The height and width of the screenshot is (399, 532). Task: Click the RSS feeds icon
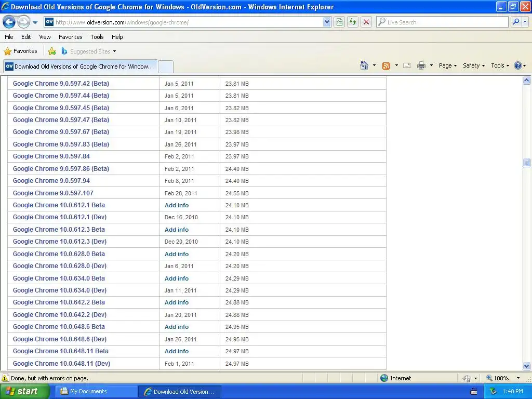386,66
